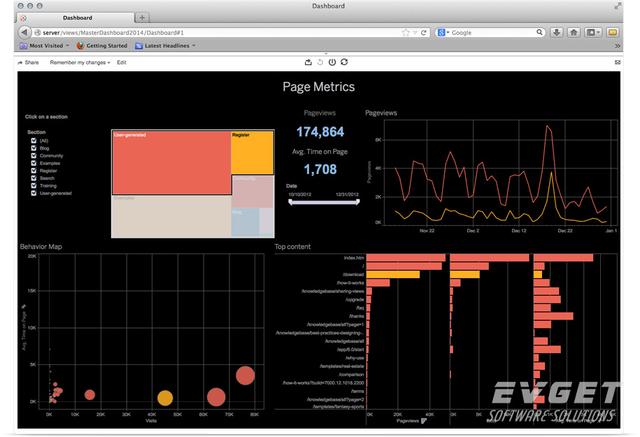Viewport: 640px width, 437px height.
Task: Select the orange Register treemap tile
Action: [252, 153]
